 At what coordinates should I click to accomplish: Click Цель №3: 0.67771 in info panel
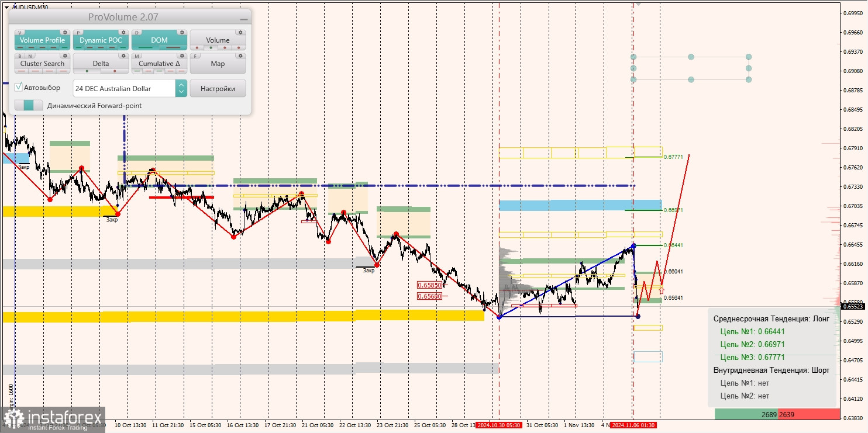753,357
